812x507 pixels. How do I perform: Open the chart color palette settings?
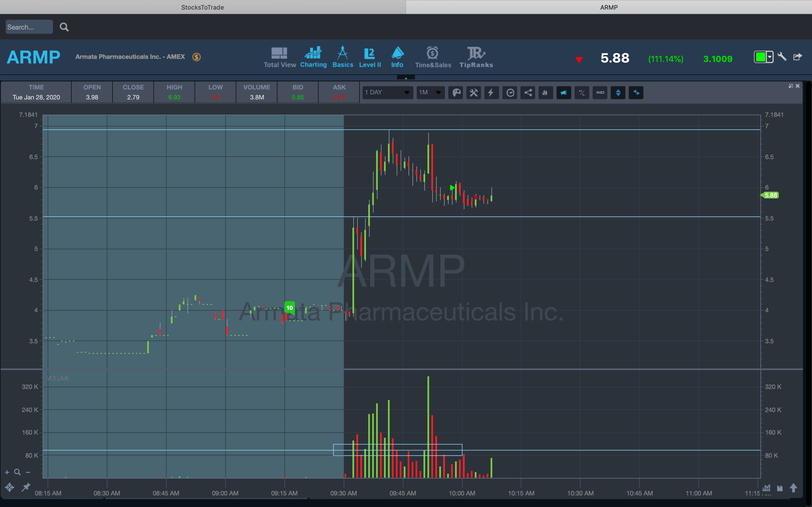click(456, 93)
